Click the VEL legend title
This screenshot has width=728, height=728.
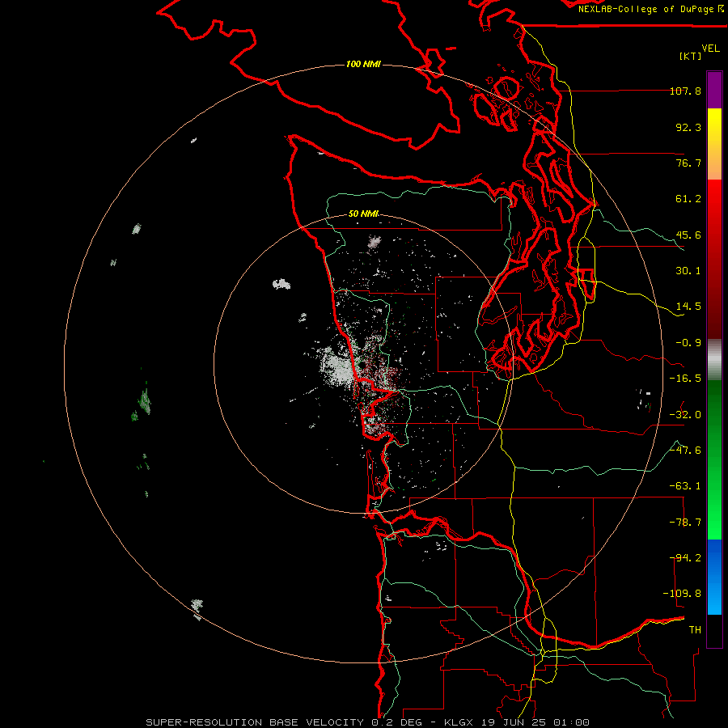coord(710,49)
